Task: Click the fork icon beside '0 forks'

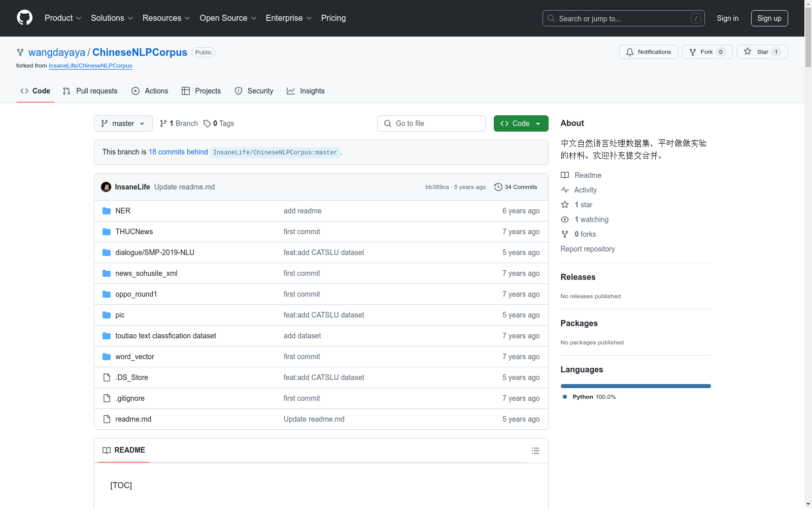Action: coord(565,234)
